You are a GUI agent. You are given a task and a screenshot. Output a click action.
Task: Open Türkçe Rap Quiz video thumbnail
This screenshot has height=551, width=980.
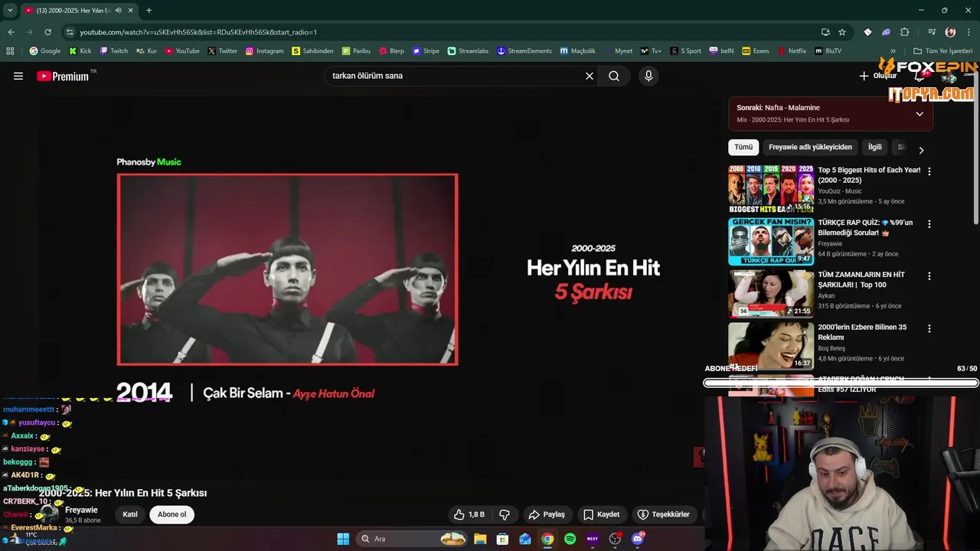(771, 241)
